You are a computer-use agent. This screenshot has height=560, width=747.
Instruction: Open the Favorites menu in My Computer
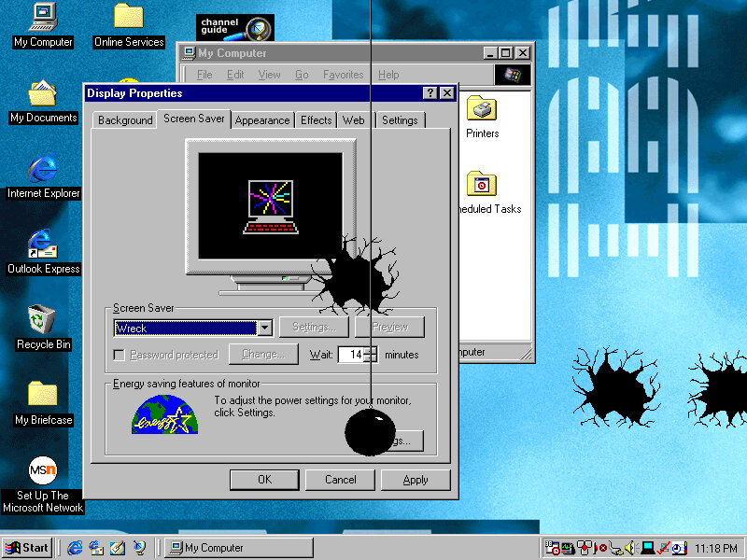tap(343, 75)
